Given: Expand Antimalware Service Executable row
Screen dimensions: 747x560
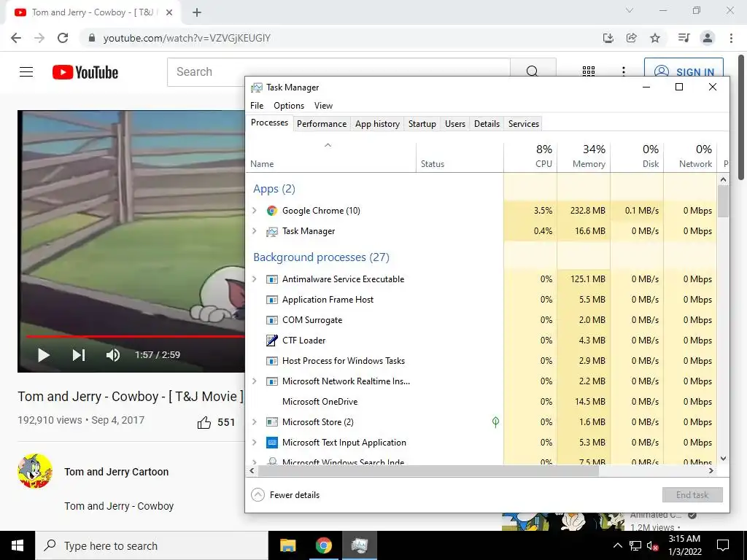Looking at the screenshot, I should [255, 279].
